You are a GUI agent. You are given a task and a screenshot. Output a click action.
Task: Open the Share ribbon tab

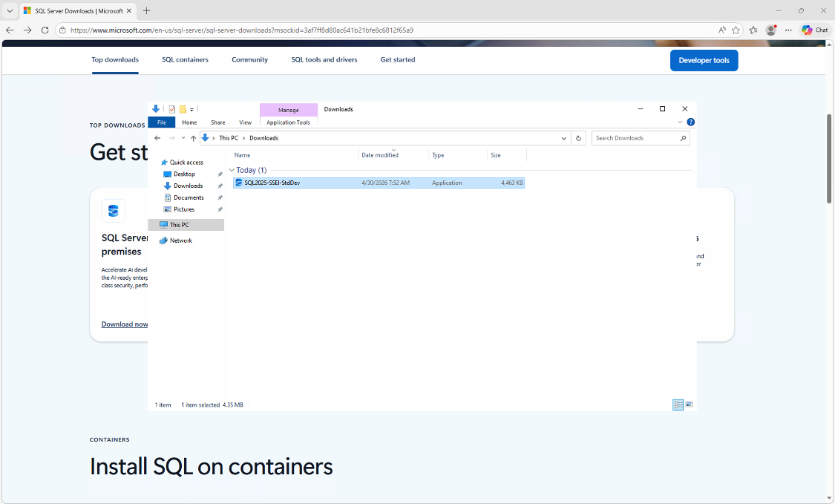point(217,122)
